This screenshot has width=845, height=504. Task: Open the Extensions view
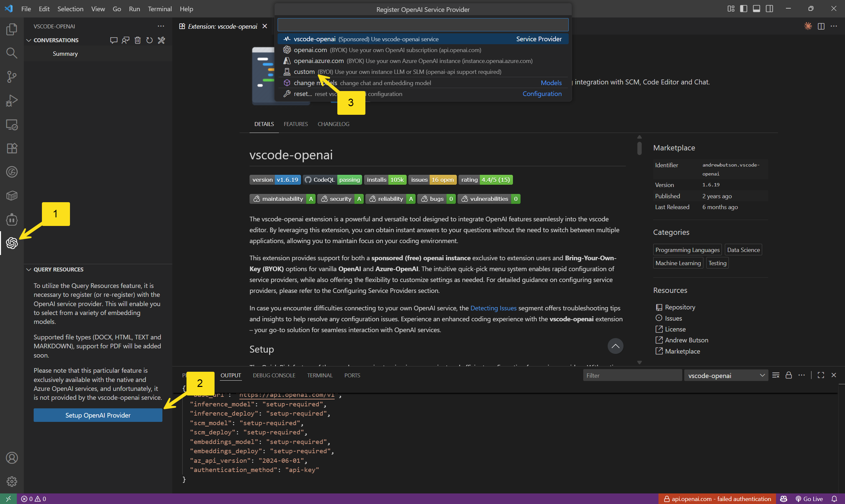[12, 148]
